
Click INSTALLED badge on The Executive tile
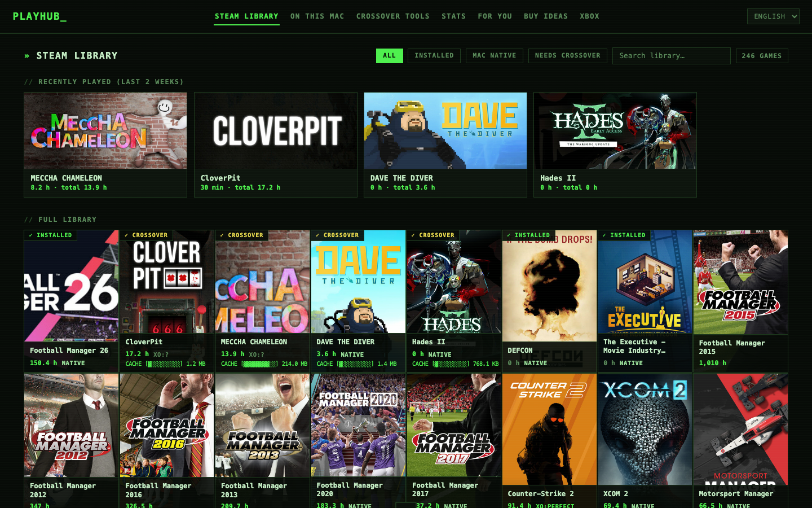[624, 235]
